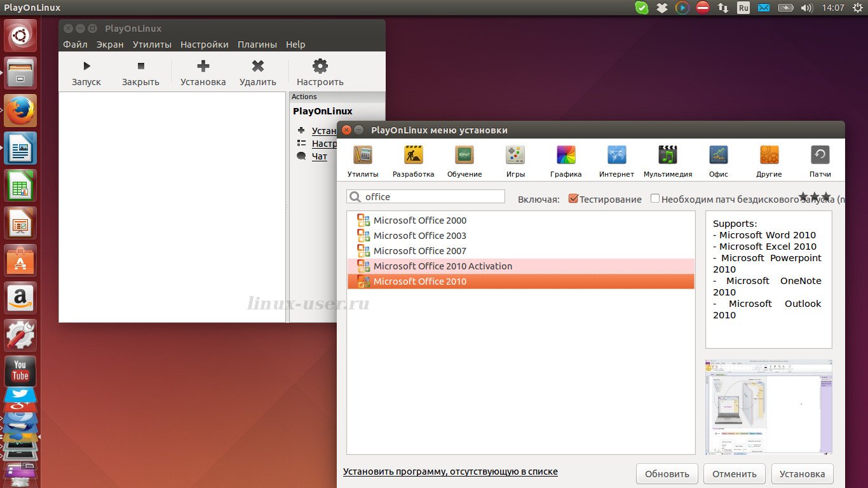Open the Разработка category
868x488 pixels.
pos(414,161)
